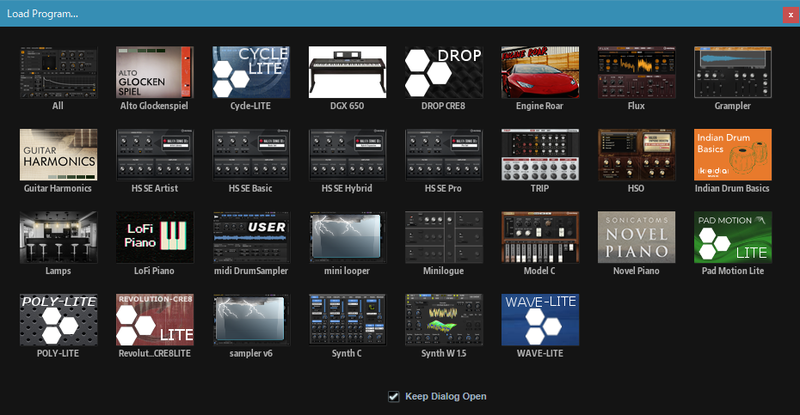Choose the Synth C program

tap(347, 320)
